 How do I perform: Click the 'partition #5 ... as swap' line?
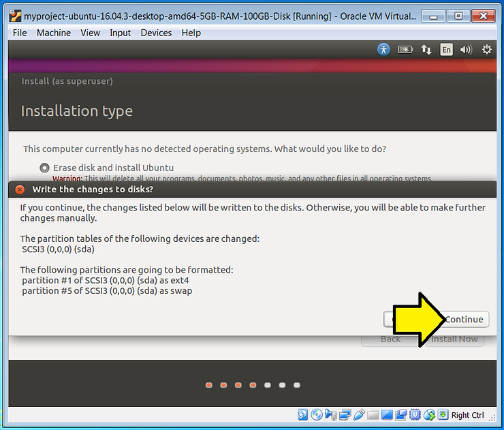tap(107, 291)
